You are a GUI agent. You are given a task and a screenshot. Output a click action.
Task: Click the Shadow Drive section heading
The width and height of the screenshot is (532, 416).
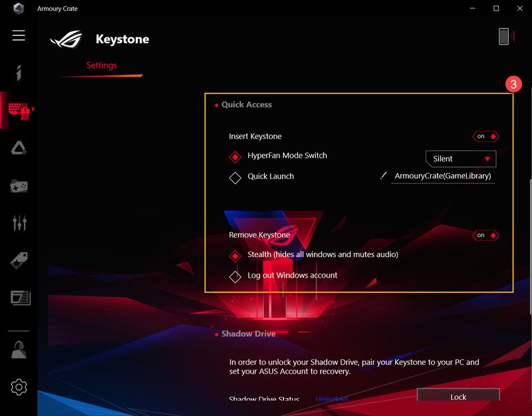248,334
